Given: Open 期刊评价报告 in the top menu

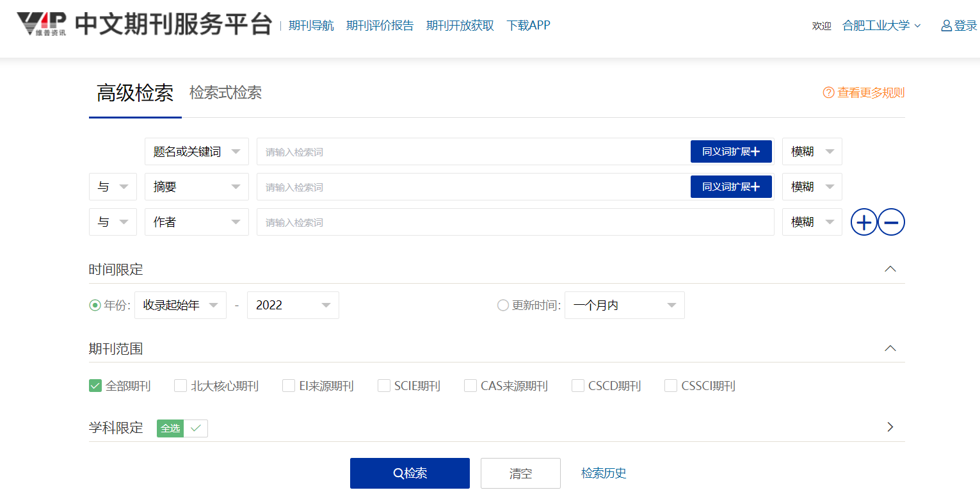Looking at the screenshot, I should tap(380, 26).
